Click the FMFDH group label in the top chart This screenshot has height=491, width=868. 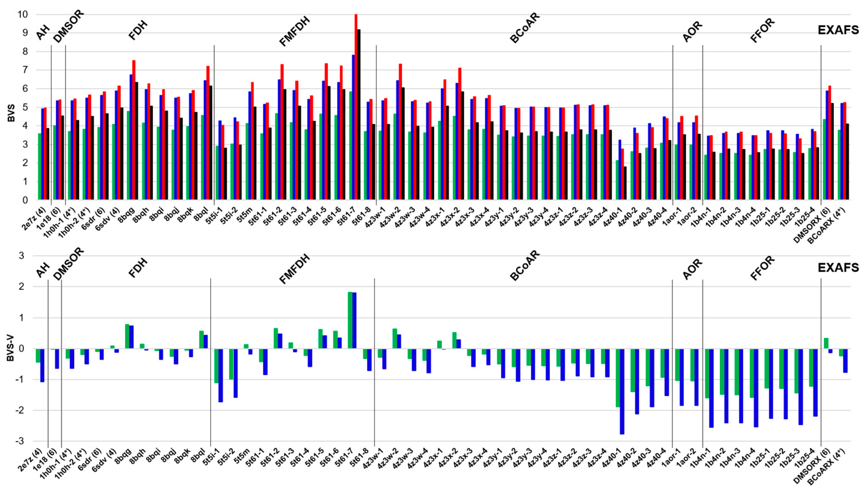(x=294, y=32)
